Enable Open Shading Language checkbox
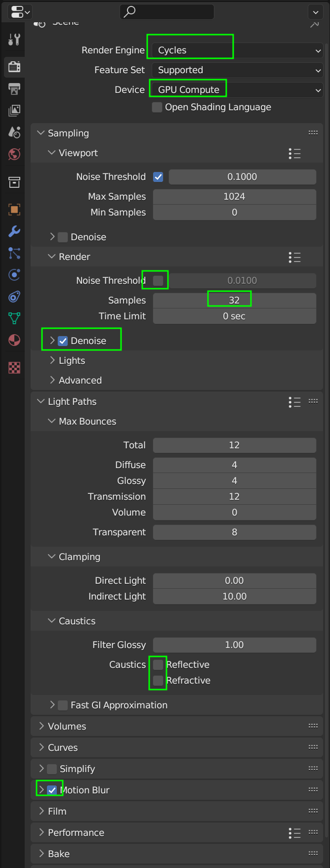Viewport: 330px width, 868px height. 157,107
